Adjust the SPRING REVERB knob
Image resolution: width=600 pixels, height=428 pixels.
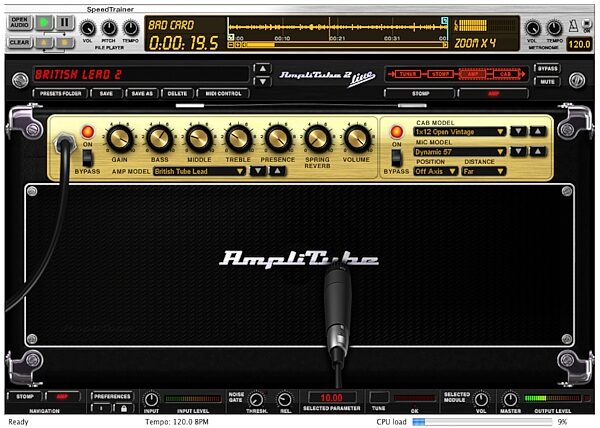(317, 138)
